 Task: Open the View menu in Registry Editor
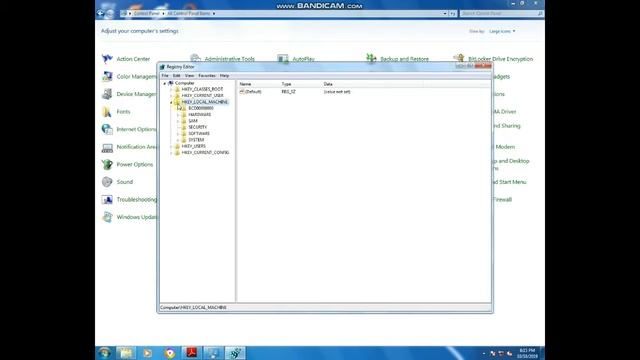[189, 76]
